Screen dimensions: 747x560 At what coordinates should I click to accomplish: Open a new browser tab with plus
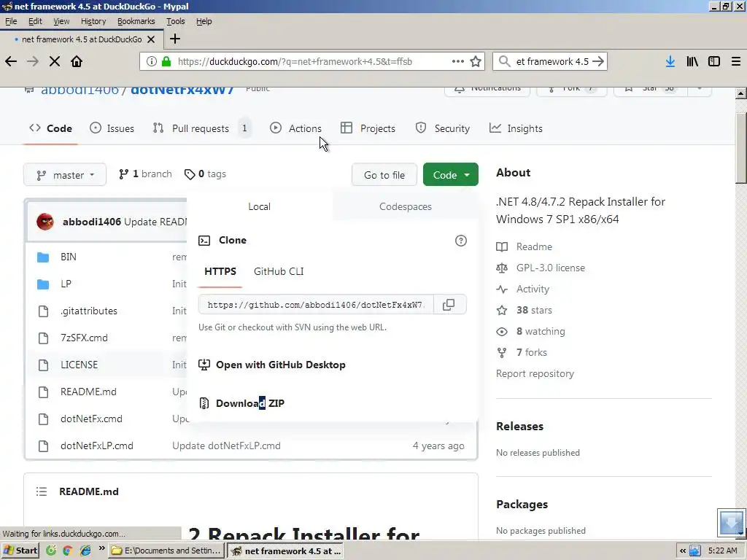175,39
